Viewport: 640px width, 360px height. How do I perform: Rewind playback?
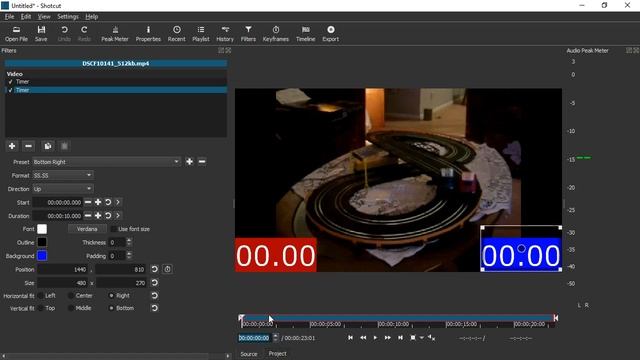[363, 338]
